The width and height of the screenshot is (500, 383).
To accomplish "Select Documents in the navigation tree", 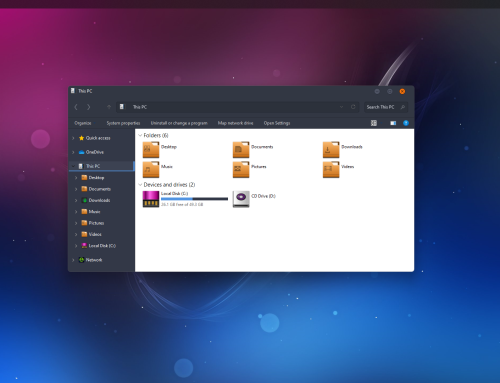I will (100, 189).
